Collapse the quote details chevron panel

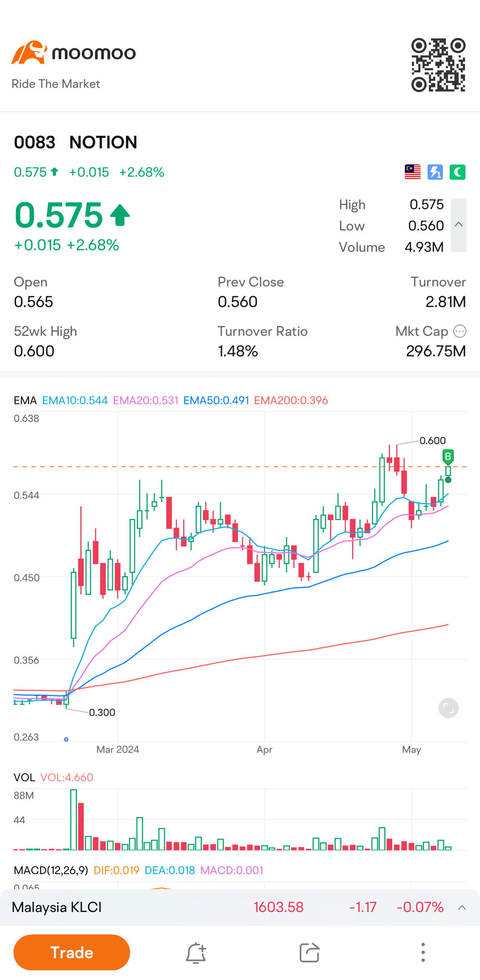point(459,225)
